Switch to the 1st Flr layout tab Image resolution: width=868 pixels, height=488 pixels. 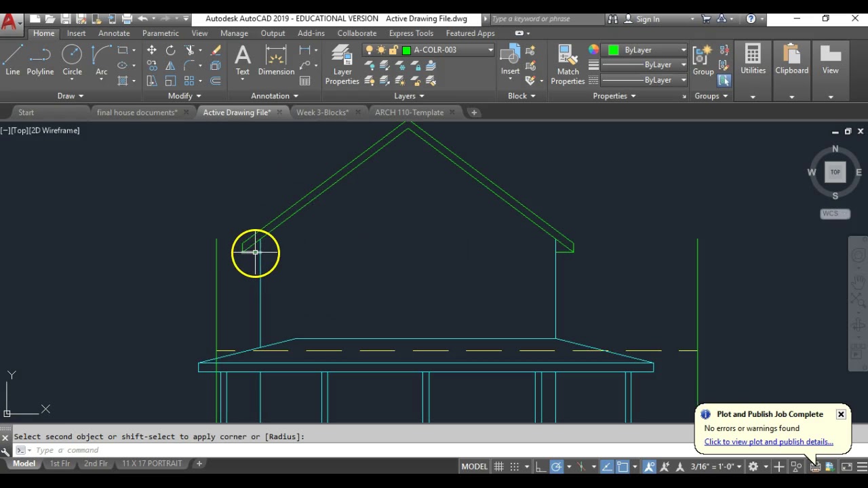pyautogui.click(x=60, y=464)
